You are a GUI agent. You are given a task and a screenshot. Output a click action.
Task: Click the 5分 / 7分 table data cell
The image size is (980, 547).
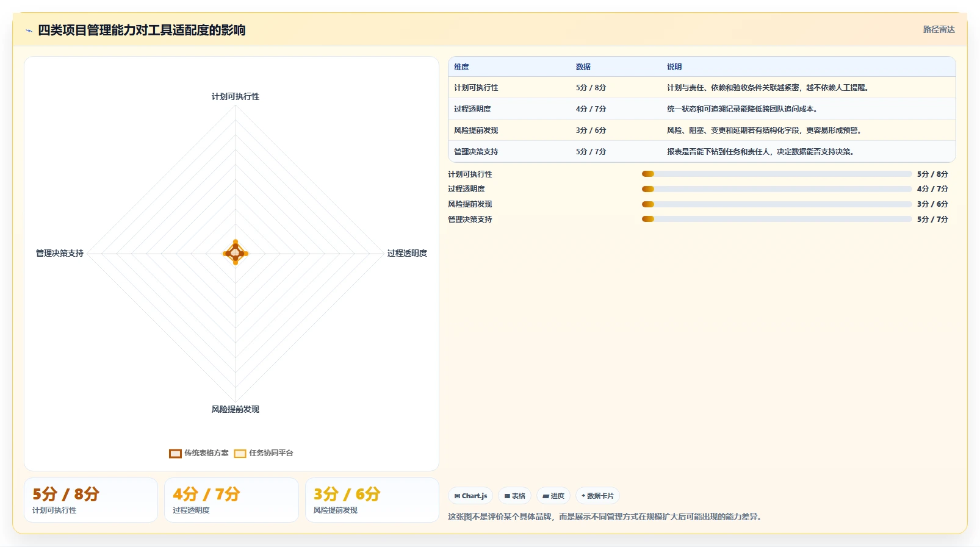point(591,152)
